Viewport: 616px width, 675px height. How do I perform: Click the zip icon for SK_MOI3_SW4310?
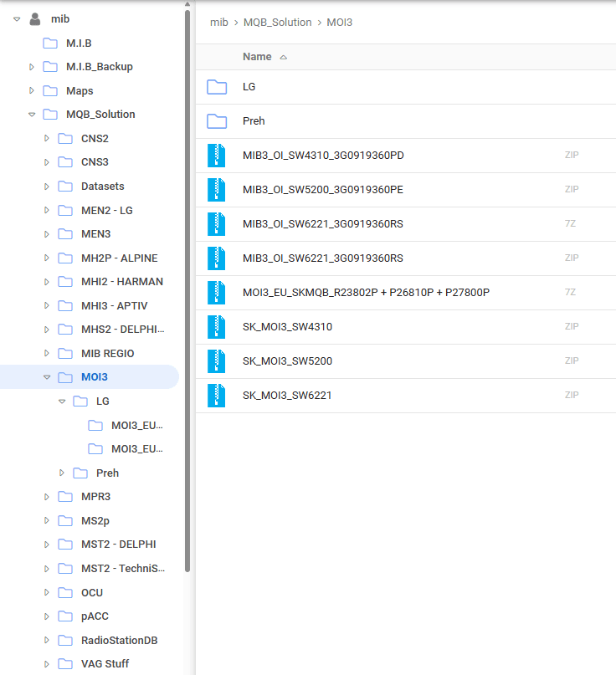[x=217, y=327]
